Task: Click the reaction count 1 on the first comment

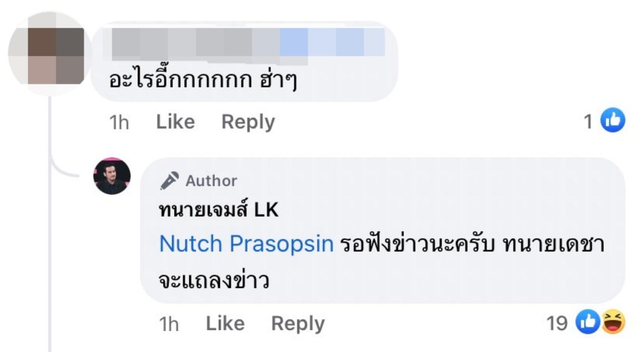Action: pyautogui.click(x=588, y=122)
